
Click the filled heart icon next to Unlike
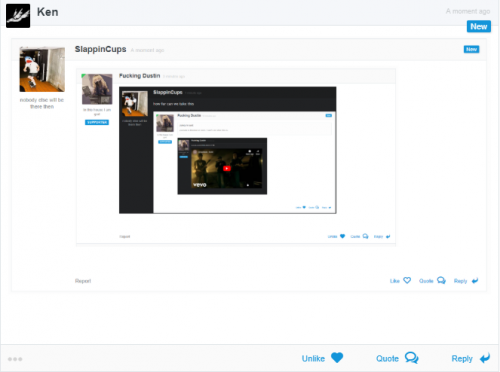tap(337, 358)
